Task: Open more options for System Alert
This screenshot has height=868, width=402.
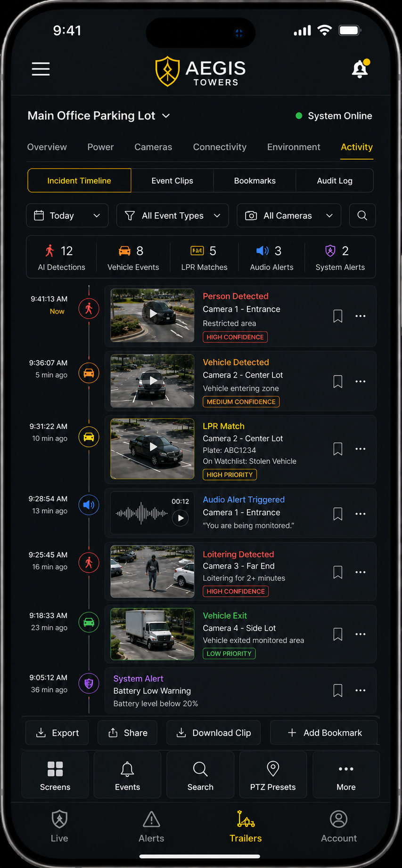Action: point(361,690)
